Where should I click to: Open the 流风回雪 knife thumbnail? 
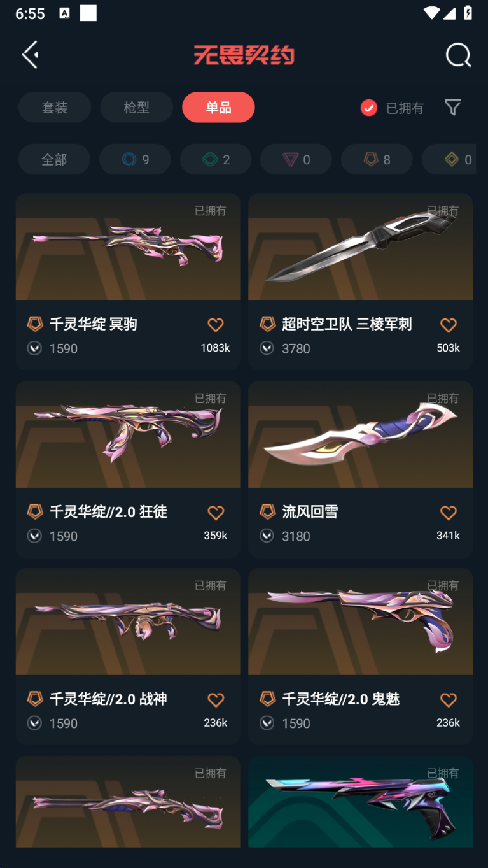tap(360, 434)
